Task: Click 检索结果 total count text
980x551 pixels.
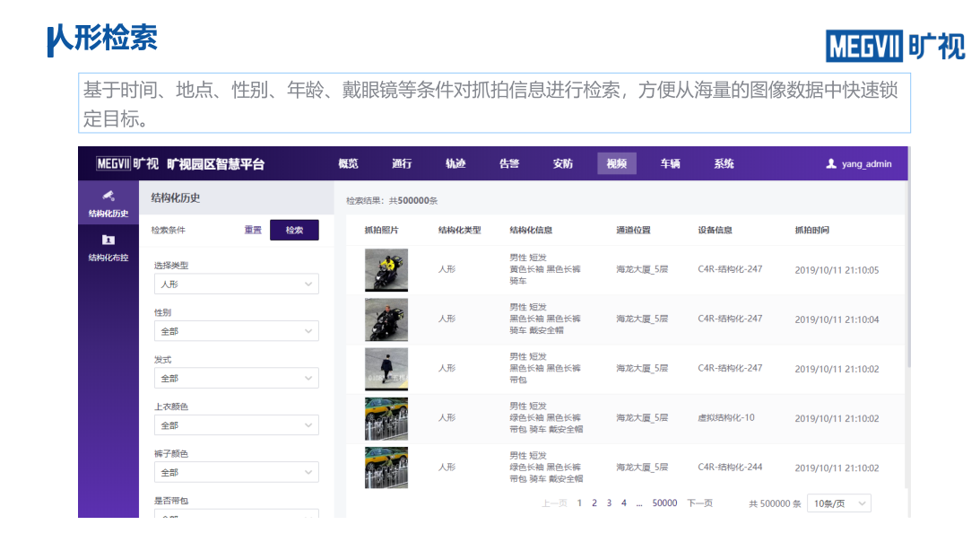Action: [392, 201]
